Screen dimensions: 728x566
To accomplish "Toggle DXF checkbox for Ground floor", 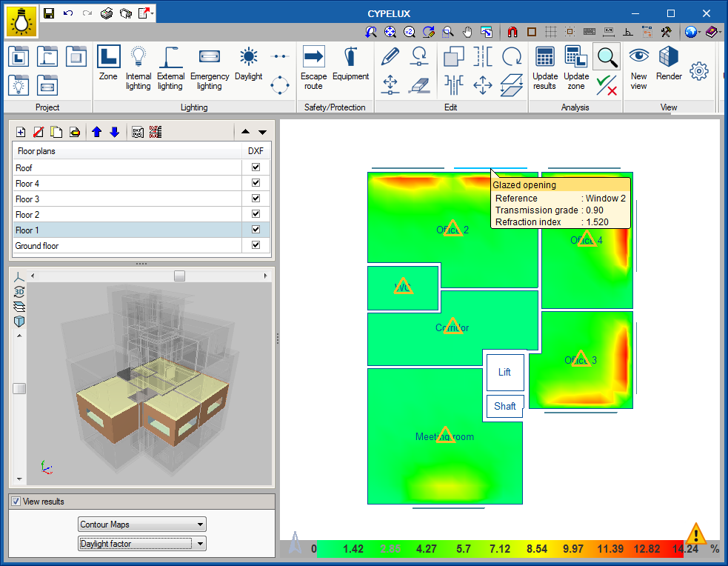I will tap(256, 245).
